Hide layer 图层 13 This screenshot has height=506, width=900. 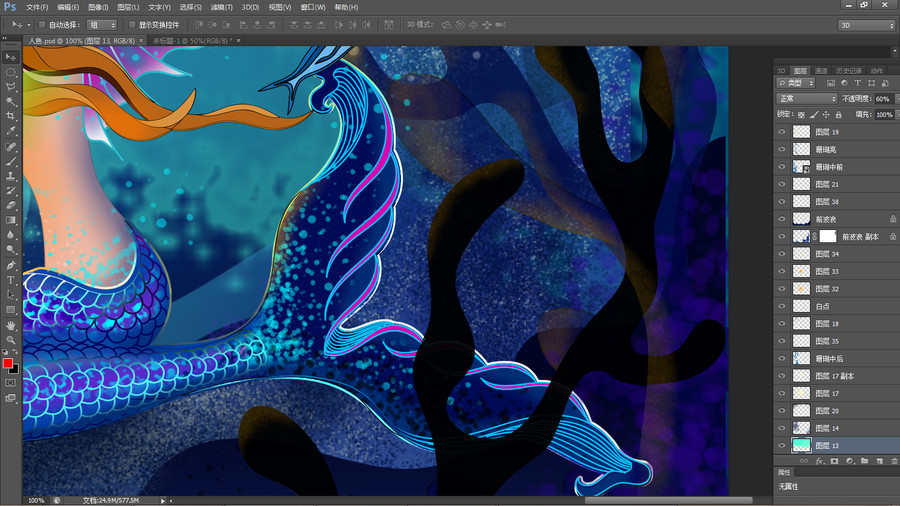[782, 445]
